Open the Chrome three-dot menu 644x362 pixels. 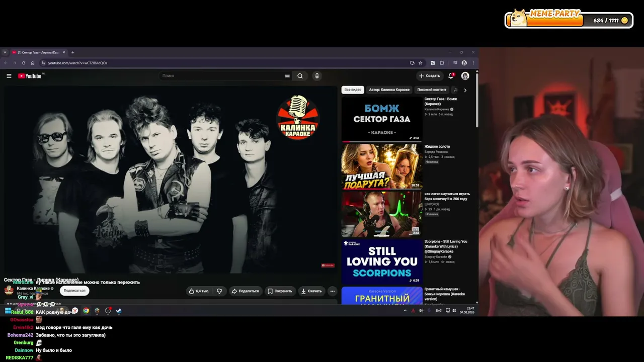[x=473, y=63]
